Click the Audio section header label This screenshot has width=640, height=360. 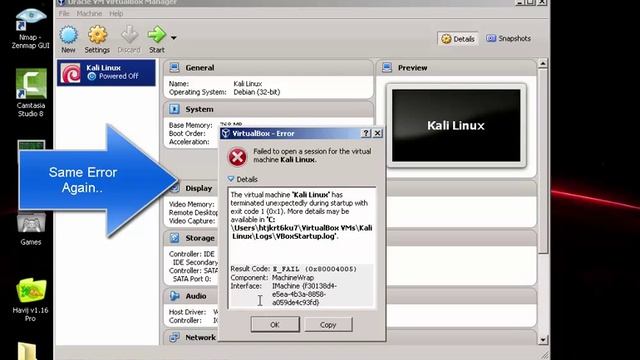click(196, 296)
